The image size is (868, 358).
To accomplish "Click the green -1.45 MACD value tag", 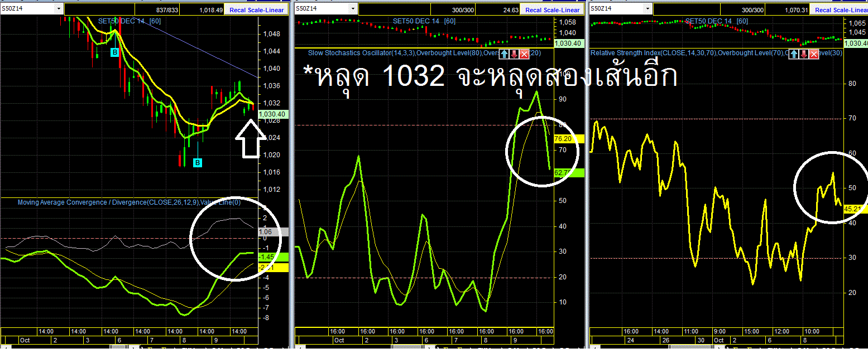I will coord(274,257).
